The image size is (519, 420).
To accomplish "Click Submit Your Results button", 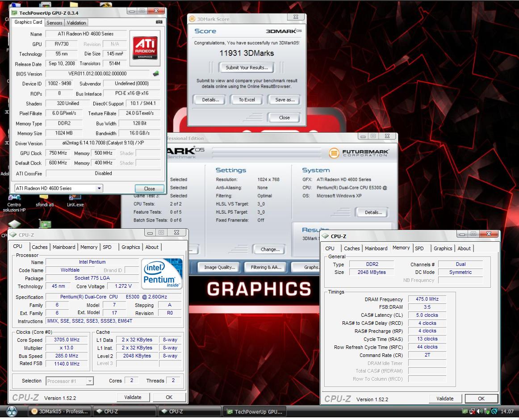I will point(247,67).
